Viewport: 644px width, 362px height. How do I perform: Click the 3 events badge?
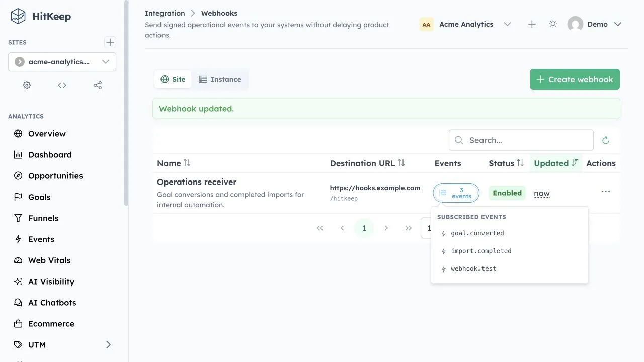click(x=456, y=193)
